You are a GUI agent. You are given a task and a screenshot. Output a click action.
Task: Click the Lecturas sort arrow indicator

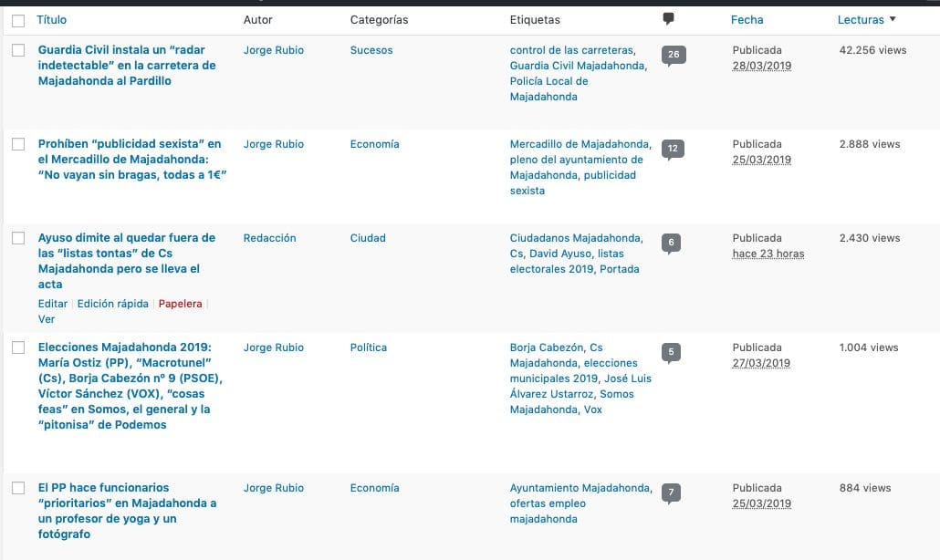[893, 19]
